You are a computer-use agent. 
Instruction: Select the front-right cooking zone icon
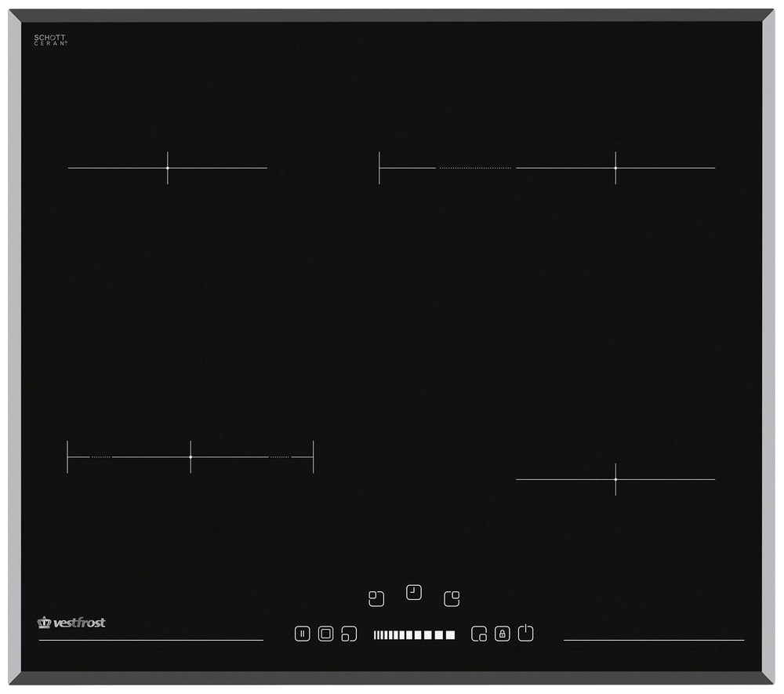click(479, 634)
